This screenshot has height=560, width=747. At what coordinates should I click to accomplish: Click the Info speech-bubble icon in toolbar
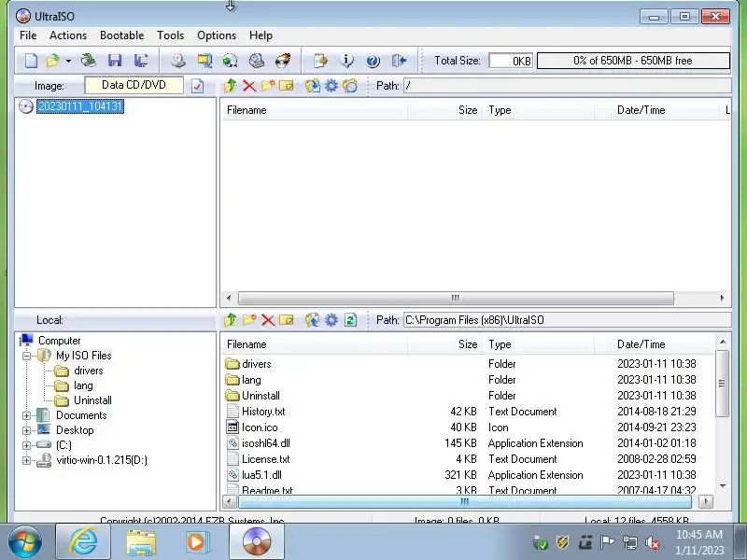pos(346,61)
